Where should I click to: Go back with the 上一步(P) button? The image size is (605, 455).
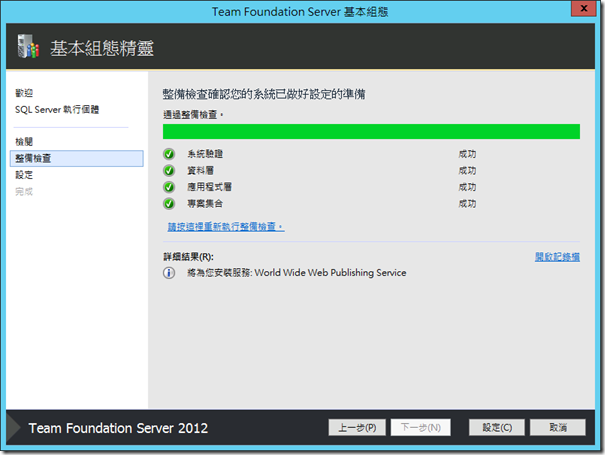pyautogui.click(x=357, y=427)
